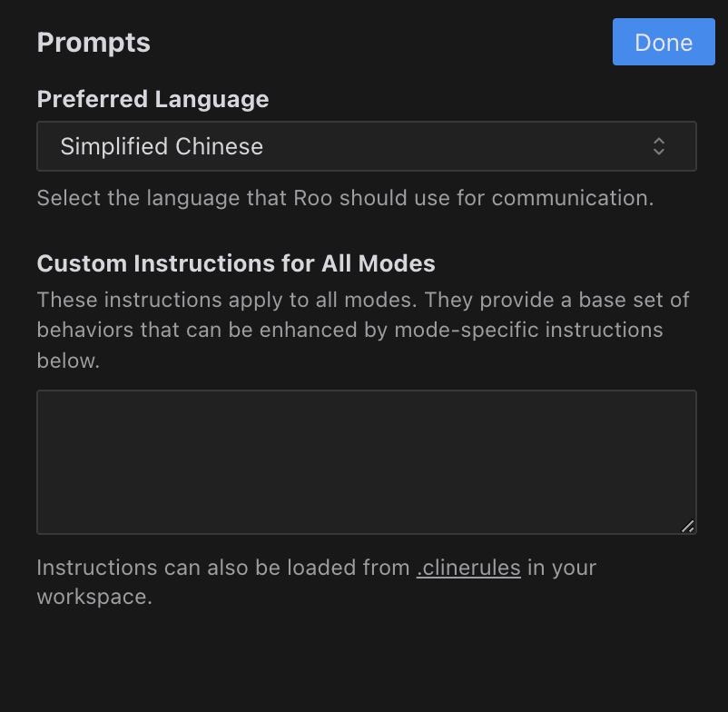Follow the .clinerules workspace hyperlink
Screen dimensions: 728x712
pyautogui.click(x=468, y=568)
